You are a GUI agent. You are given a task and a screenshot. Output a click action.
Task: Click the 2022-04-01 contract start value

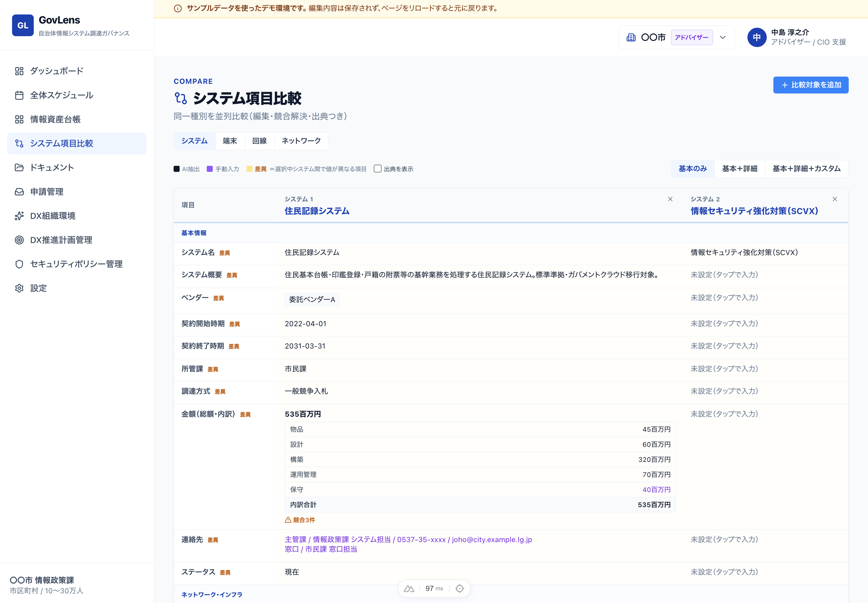coord(306,324)
